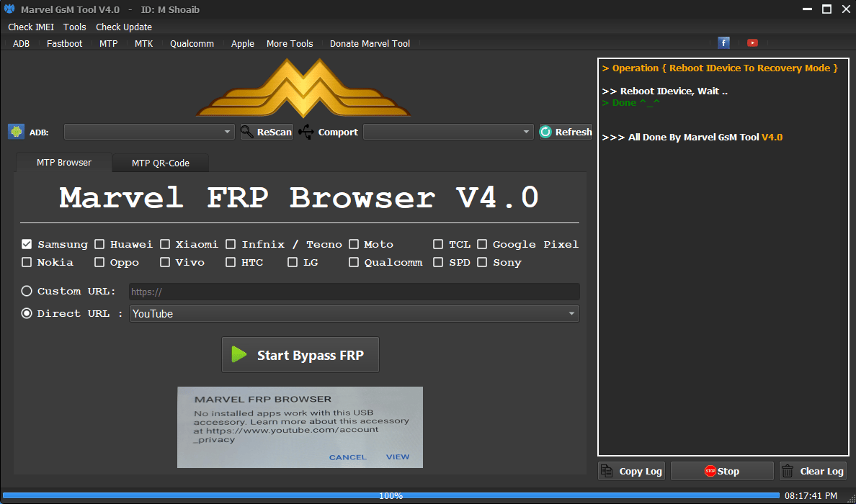
Task: Expand the Direct URL dropdown showing YouTube
Action: [571, 313]
